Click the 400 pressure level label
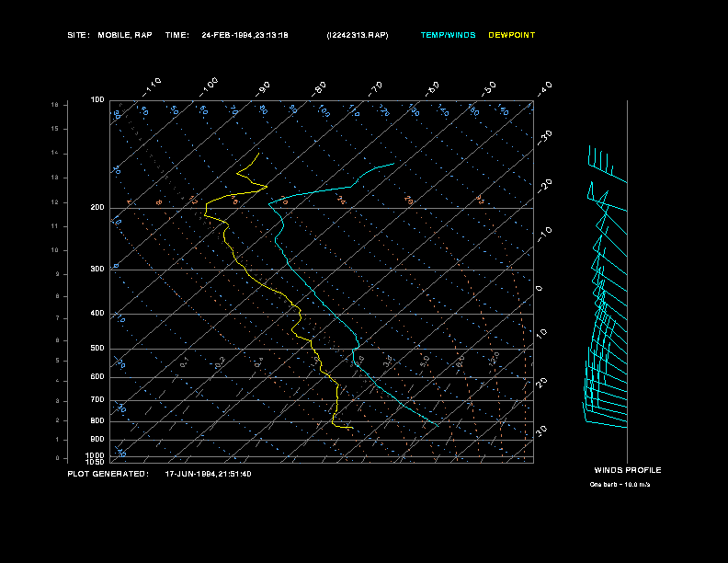Image resolution: width=728 pixels, height=563 pixels. [x=97, y=313]
